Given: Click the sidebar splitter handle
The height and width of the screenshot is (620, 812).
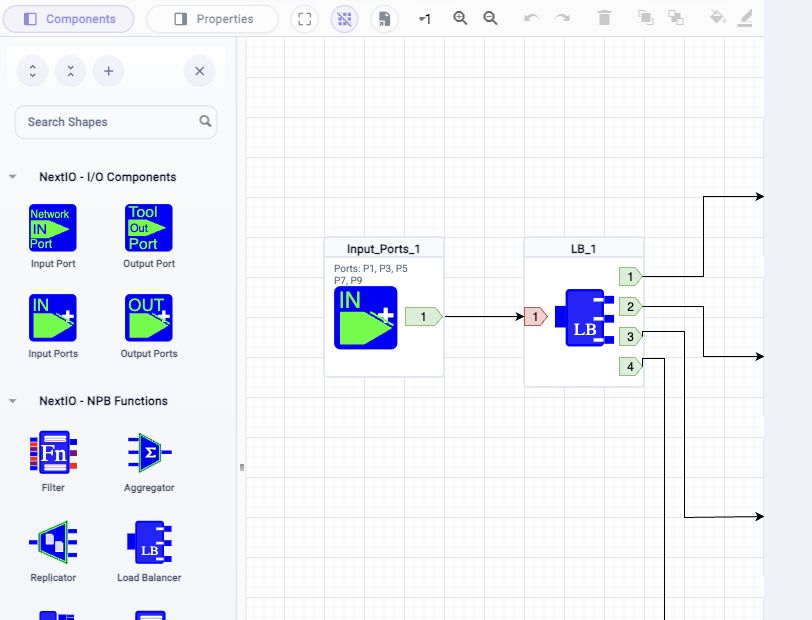Looking at the screenshot, I should 241,467.
